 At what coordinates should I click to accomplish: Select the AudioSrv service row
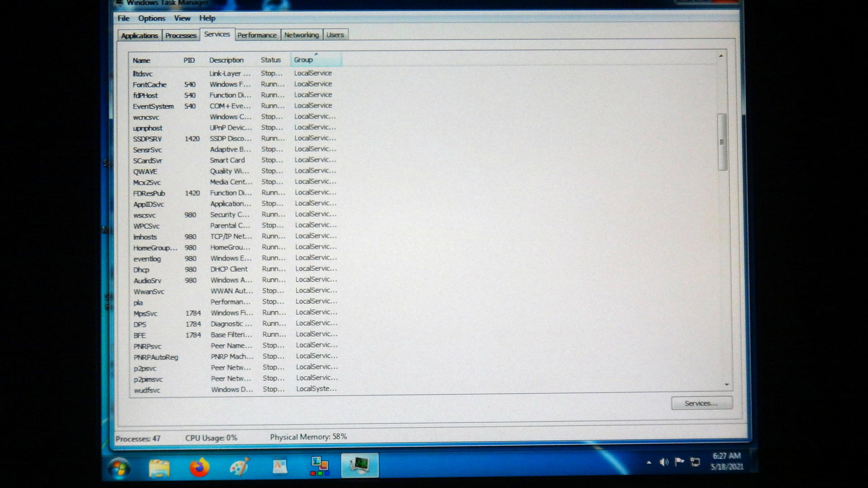point(235,280)
